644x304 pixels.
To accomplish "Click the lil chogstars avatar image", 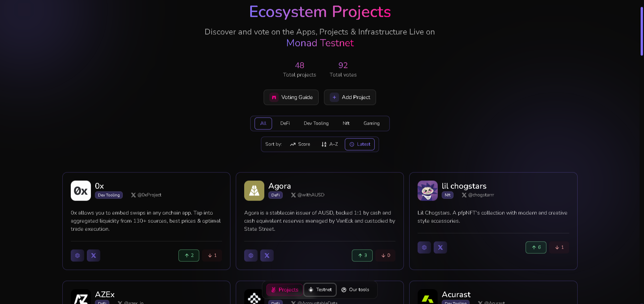I will point(428,191).
